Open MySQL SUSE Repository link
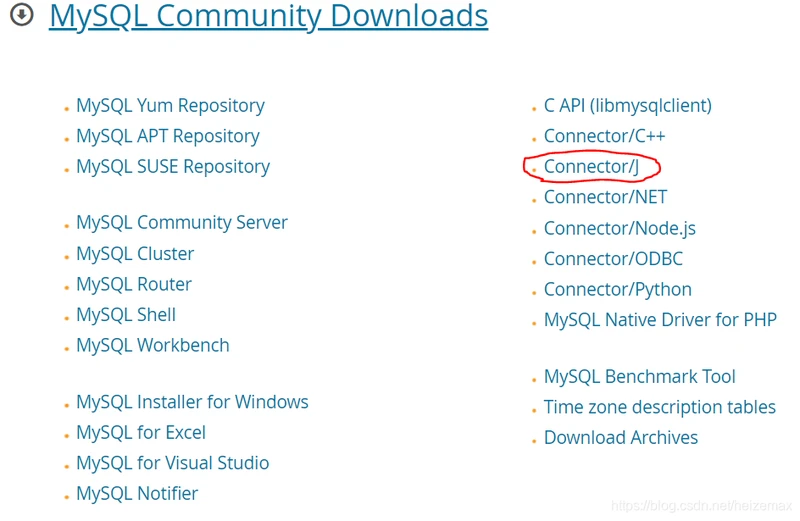Screen dimensions: 800x521 (173, 167)
